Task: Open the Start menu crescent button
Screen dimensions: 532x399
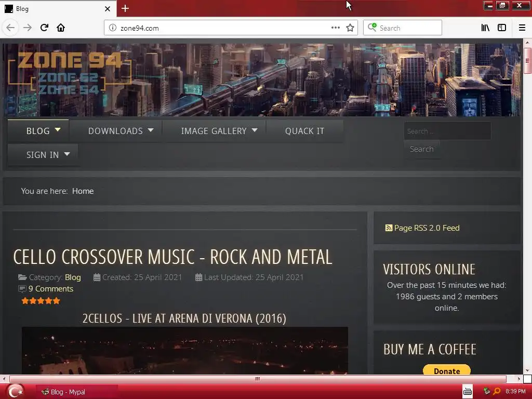Action: click(15, 392)
